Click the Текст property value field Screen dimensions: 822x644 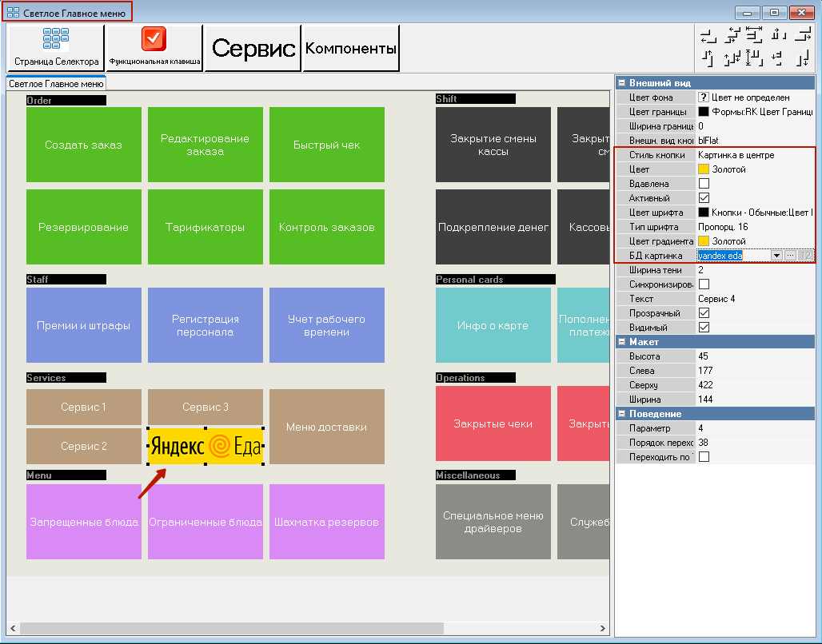(x=756, y=299)
